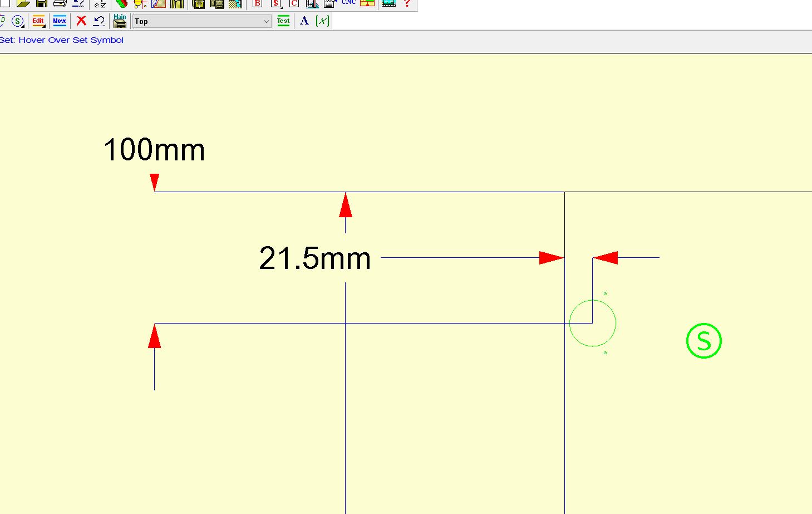Open file with the folder icon

[x=23, y=3]
